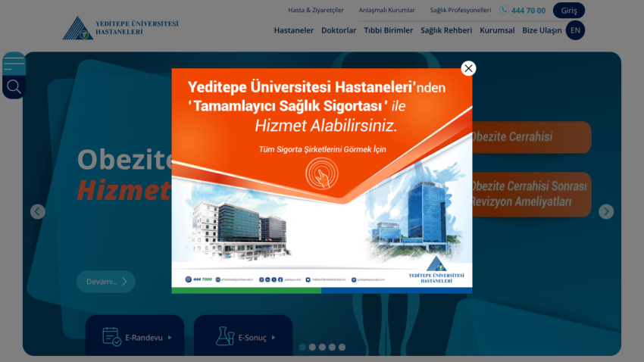Click the Yeditepe Üniversitesi Hastaneleri header logo
Screen dimensions: 644x362
click(120, 28)
